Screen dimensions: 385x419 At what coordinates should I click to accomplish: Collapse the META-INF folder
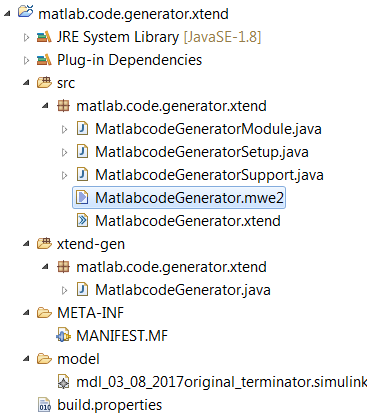(27, 313)
